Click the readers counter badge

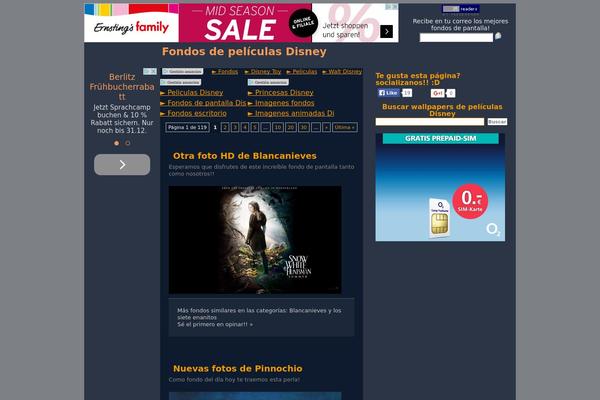pos(461,9)
